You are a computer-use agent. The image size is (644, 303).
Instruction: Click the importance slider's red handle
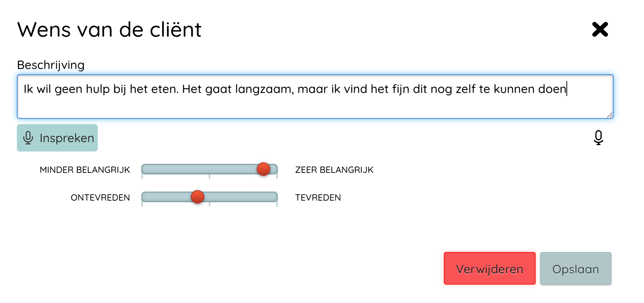(264, 169)
